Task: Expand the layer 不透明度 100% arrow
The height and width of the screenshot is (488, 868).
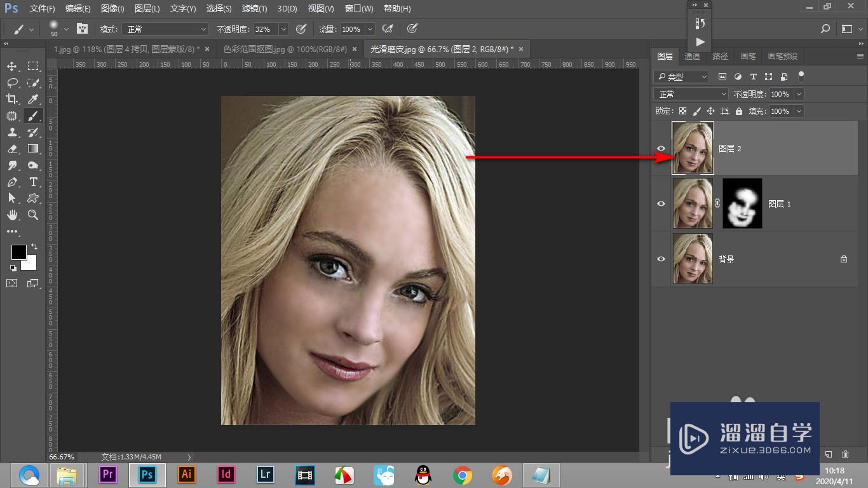Action: click(x=799, y=94)
